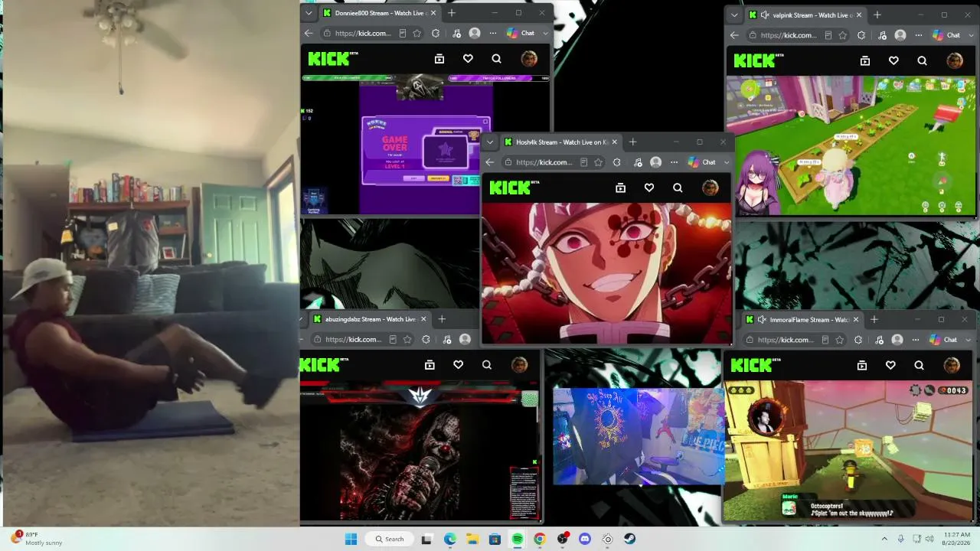Open the browser profile in the Donniee800 window

(475, 34)
